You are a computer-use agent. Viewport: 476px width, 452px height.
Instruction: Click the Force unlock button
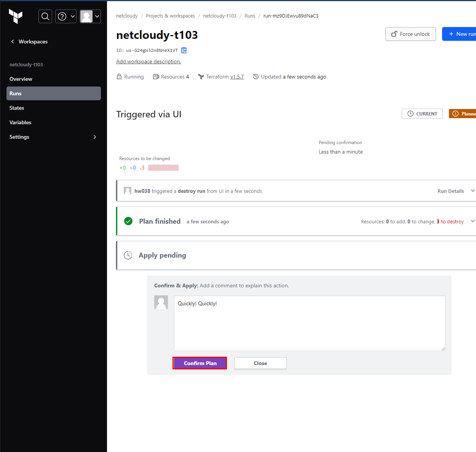tap(411, 34)
